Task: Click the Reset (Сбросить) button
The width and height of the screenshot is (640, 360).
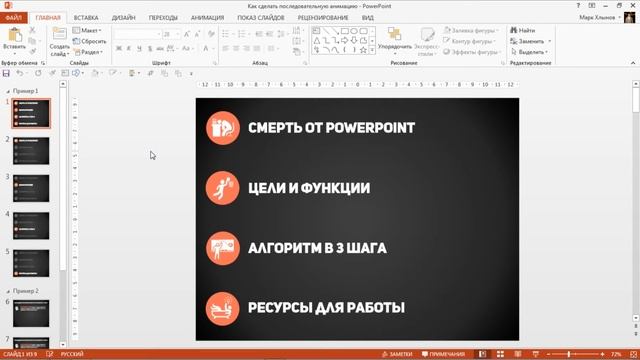Action: [x=89, y=41]
